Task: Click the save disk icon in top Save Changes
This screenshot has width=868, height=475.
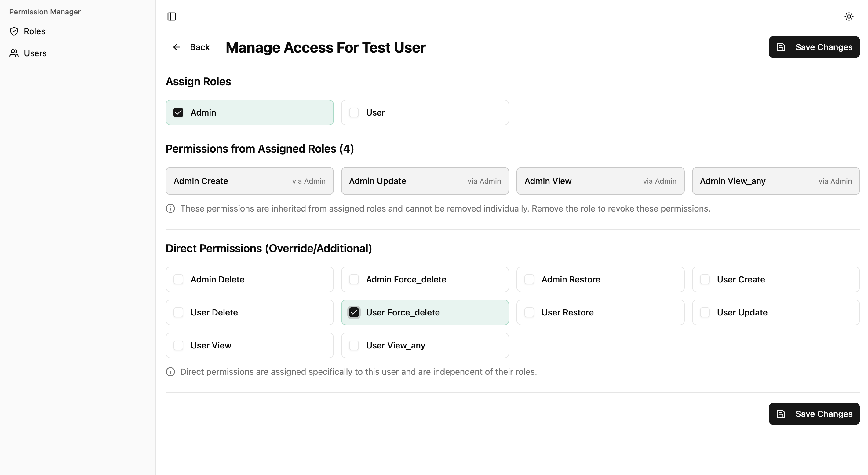Action: (x=781, y=47)
